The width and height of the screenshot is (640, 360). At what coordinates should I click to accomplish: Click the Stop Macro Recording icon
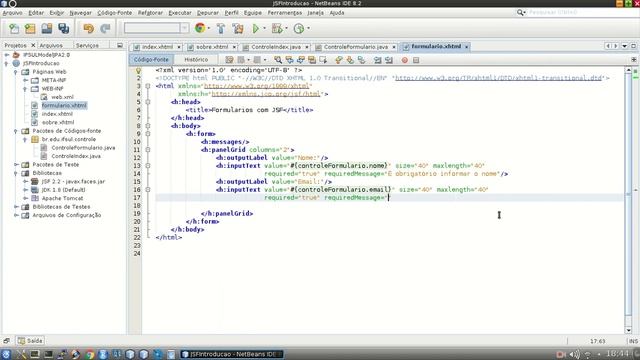[x=416, y=60]
